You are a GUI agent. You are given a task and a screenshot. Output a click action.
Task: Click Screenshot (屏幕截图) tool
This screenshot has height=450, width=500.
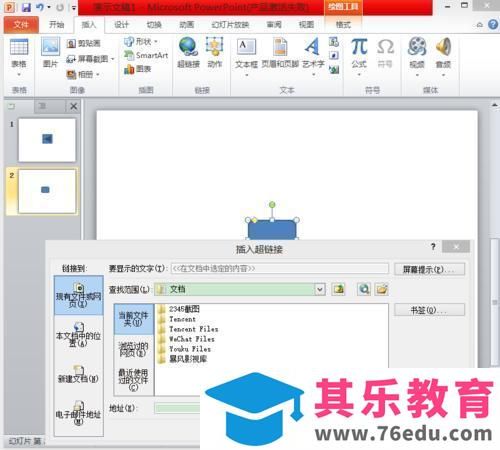click(87, 59)
